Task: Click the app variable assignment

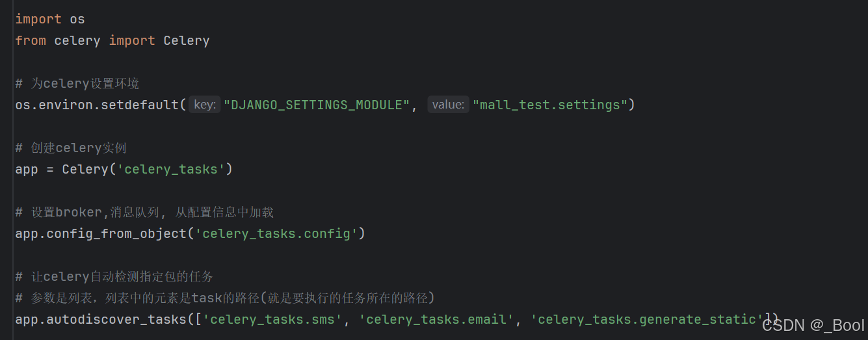Action: pyautogui.click(x=27, y=169)
